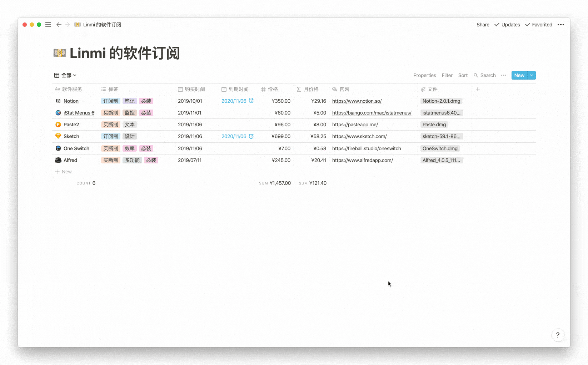Image resolution: width=588 pixels, height=365 pixels.
Task: Click the ¥20.41 monthly price cell
Action: click(319, 160)
